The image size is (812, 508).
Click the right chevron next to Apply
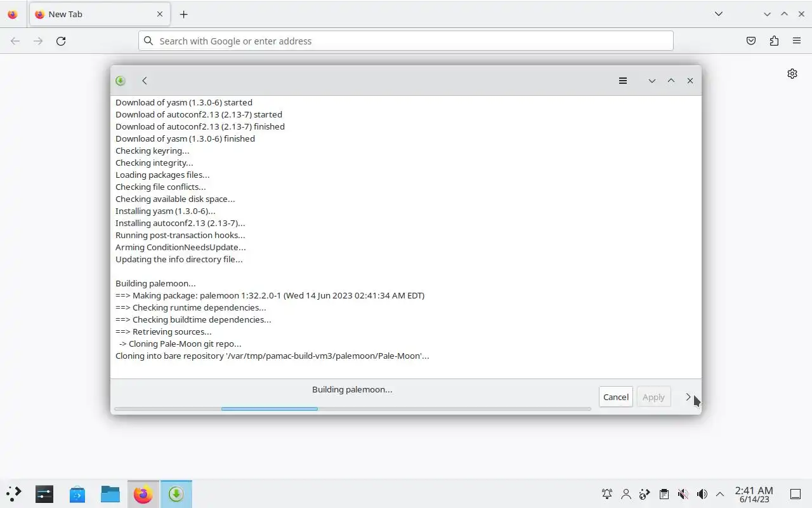(688, 397)
